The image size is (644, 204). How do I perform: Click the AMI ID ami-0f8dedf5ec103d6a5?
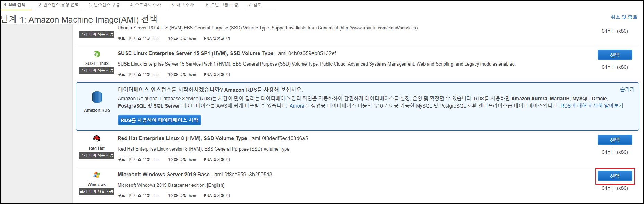280,138
